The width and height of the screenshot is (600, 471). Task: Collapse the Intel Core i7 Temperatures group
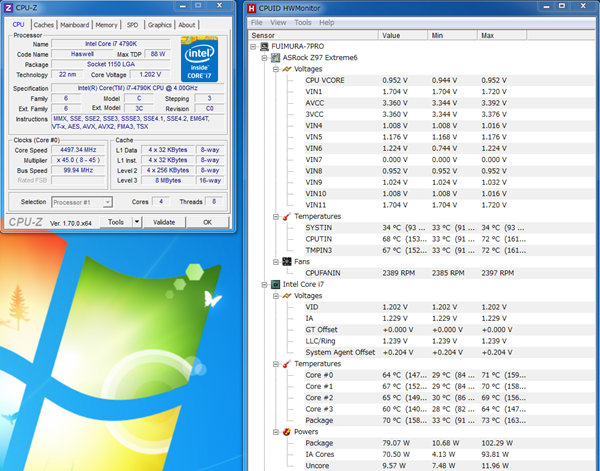pos(276,364)
